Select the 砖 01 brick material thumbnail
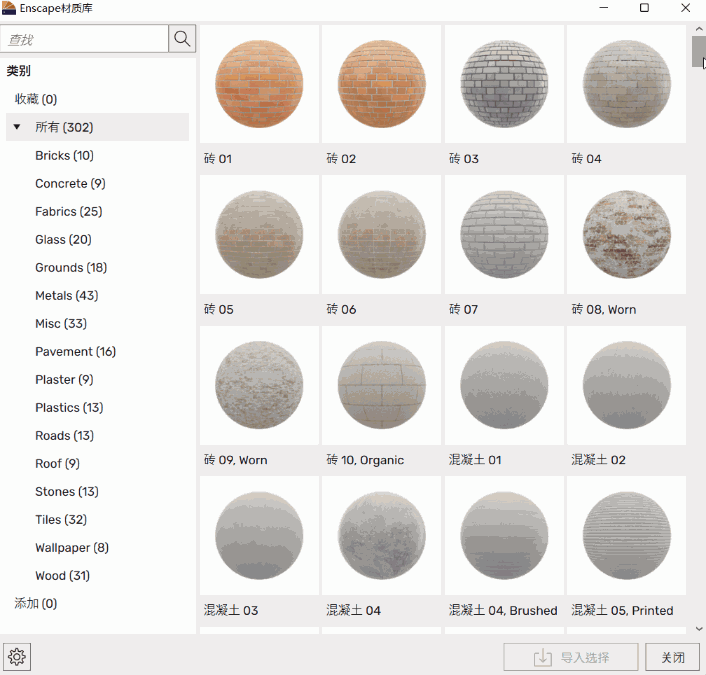The image size is (706, 675). [x=259, y=84]
